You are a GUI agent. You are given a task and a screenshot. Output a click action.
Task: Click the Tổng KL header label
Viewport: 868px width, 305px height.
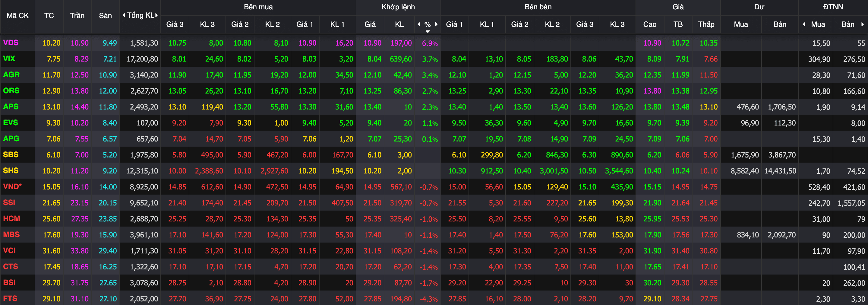point(140,15)
